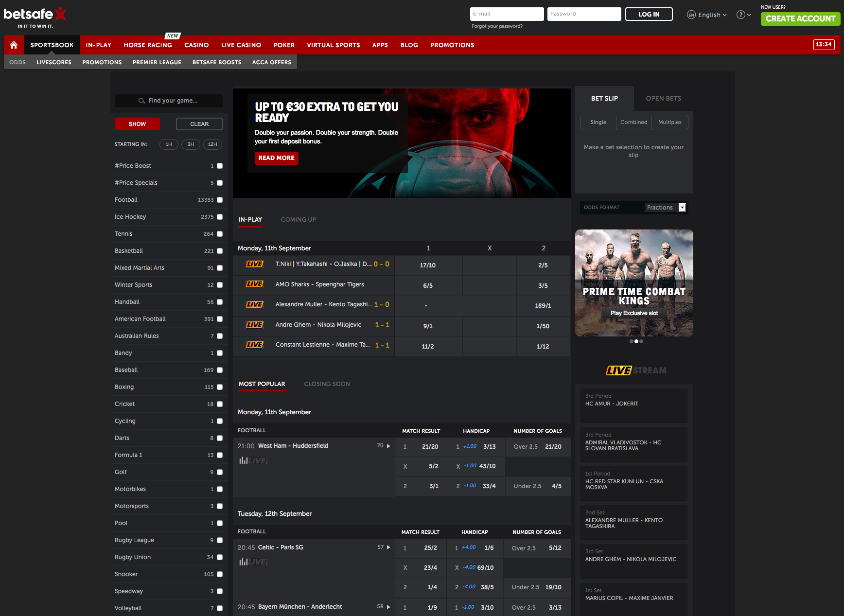The image size is (844, 616).
Task: Open the Livescores submenu item
Action: point(54,62)
